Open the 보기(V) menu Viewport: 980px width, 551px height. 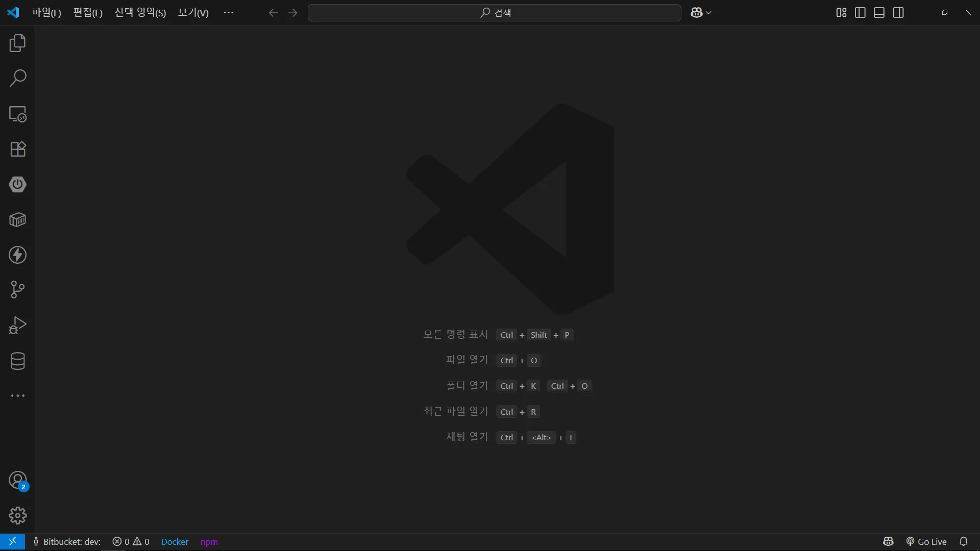(x=193, y=13)
